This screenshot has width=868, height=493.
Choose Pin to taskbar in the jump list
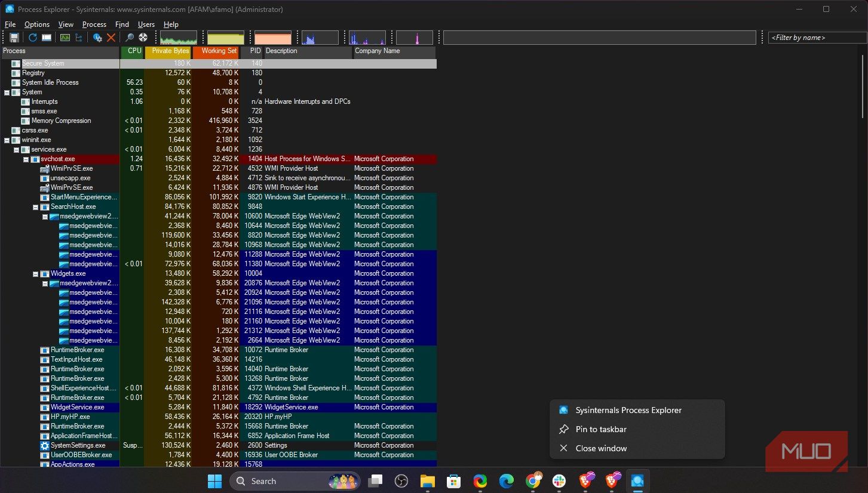637,429
